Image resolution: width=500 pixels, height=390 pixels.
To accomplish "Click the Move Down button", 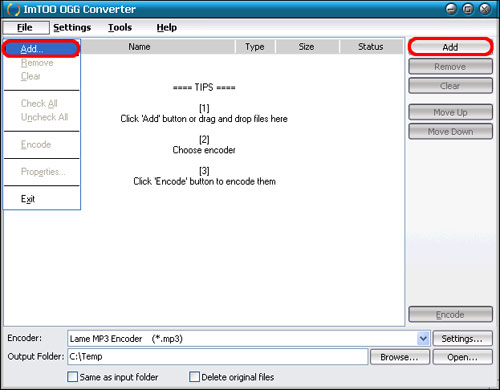I will click(x=450, y=132).
